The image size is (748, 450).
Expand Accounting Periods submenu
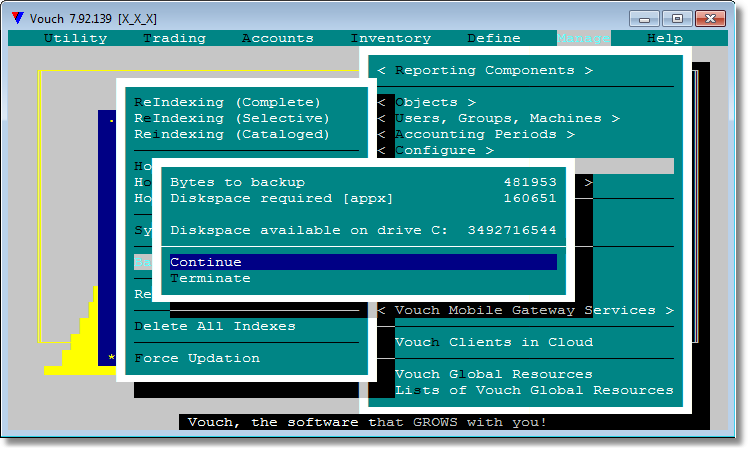click(476, 134)
